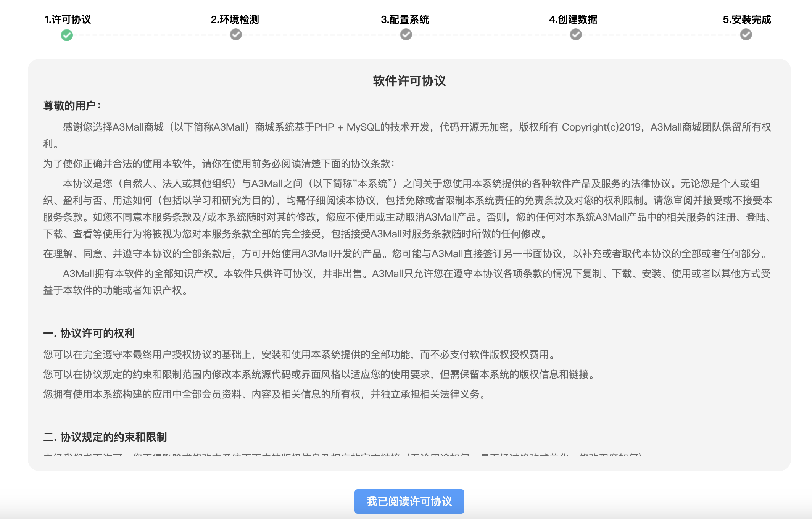This screenshot has width=812, height=519.
Task: Click line starting 在理解、同意、并遵守本协议
Action: (406, 254)
